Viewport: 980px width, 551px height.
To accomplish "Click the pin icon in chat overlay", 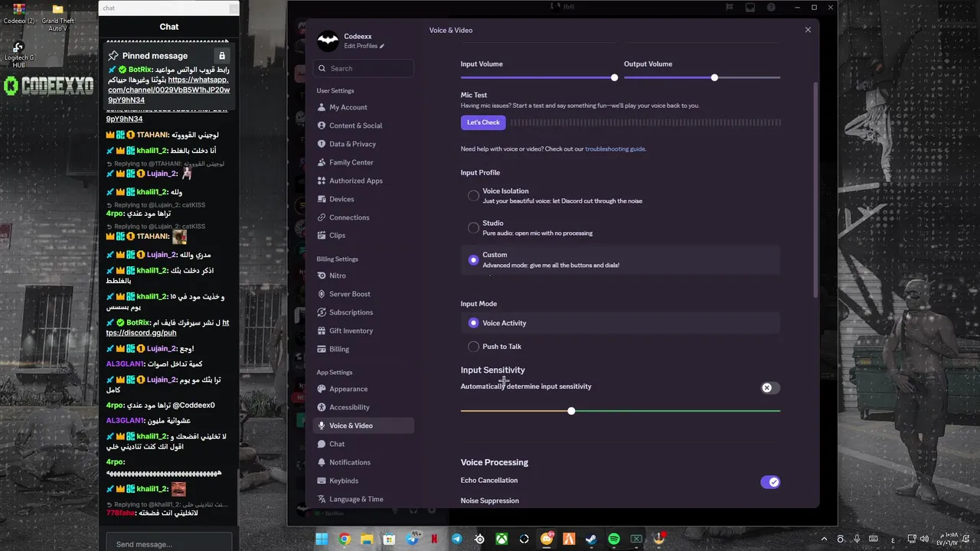I will [113, 56].
